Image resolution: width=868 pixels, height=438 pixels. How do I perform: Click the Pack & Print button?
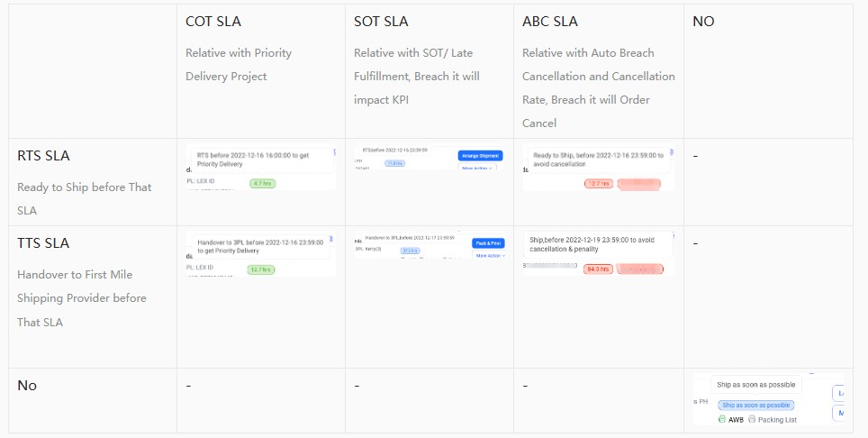coord(489,243)
